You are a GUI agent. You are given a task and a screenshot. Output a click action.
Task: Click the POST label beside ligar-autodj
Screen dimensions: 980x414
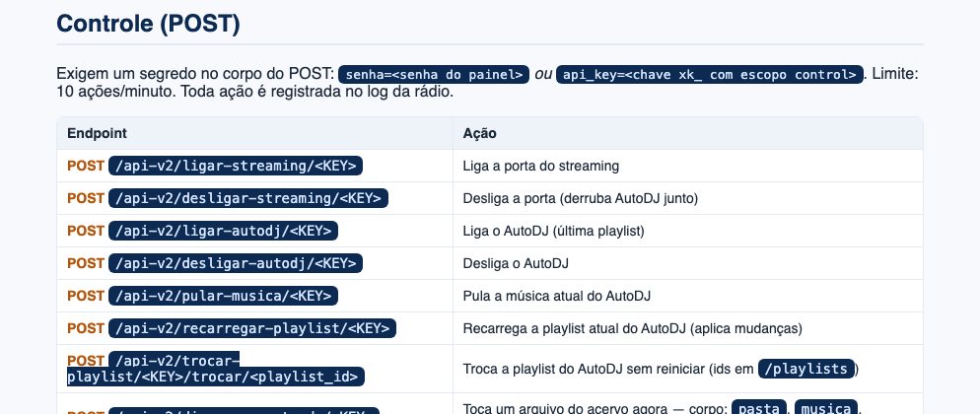pos(86,231)
